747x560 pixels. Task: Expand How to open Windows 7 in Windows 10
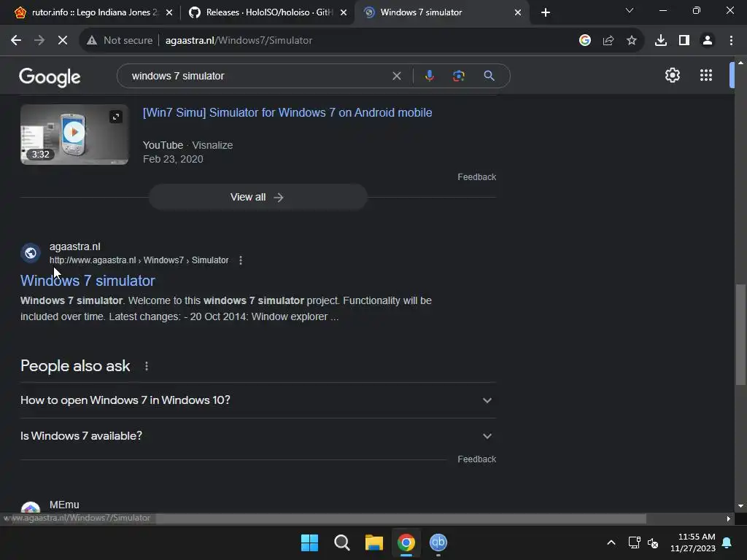tap(258, 400)
